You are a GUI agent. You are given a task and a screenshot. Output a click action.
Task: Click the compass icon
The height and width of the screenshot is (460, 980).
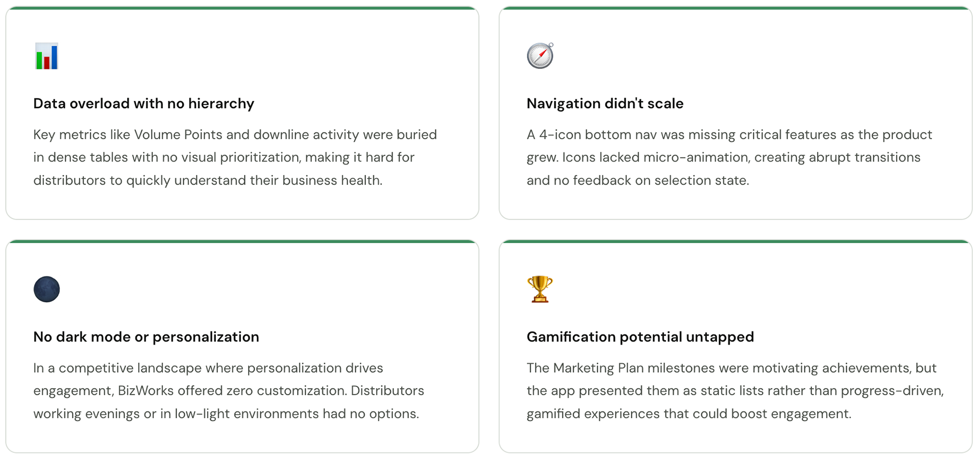coord(540,56)
